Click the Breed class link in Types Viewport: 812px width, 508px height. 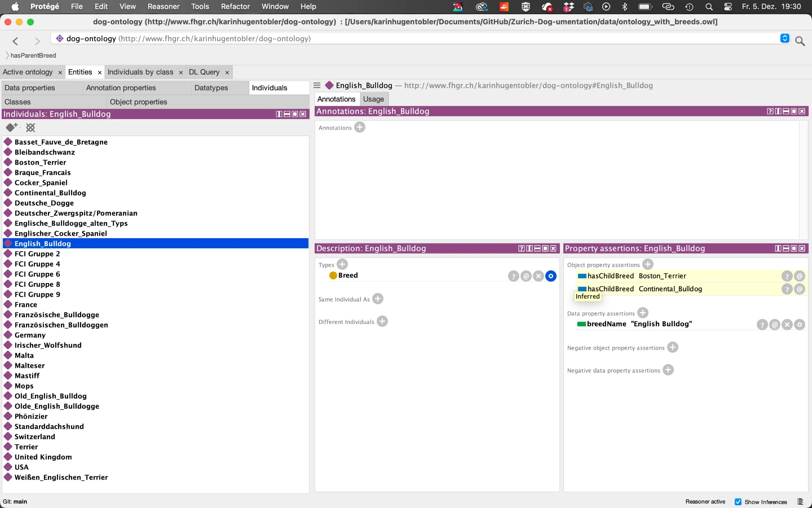tap(348, 276)
